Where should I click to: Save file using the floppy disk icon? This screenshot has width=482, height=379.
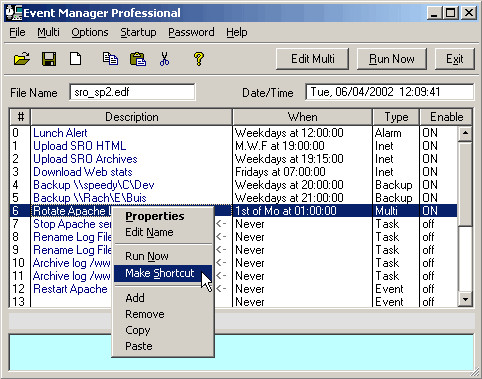point(49,59)
